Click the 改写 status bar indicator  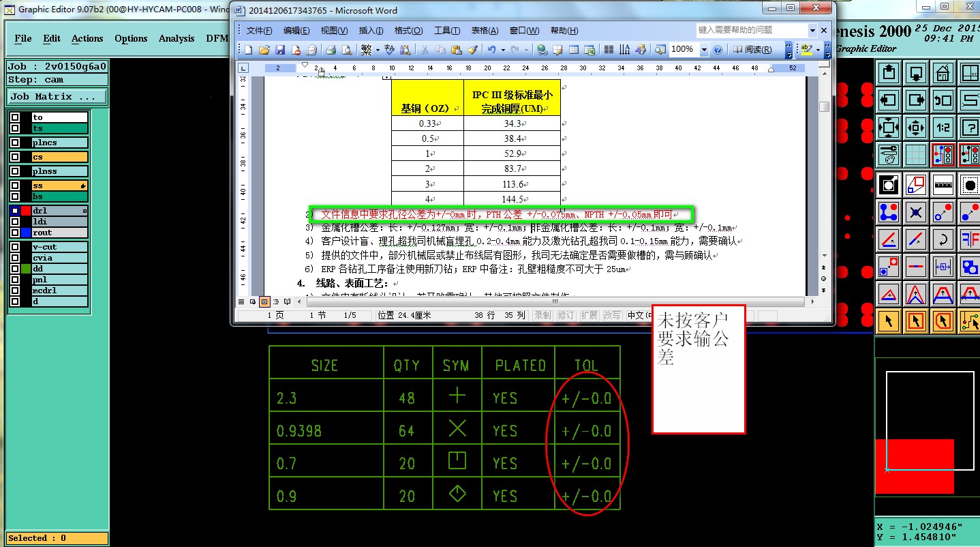[612, 315]
